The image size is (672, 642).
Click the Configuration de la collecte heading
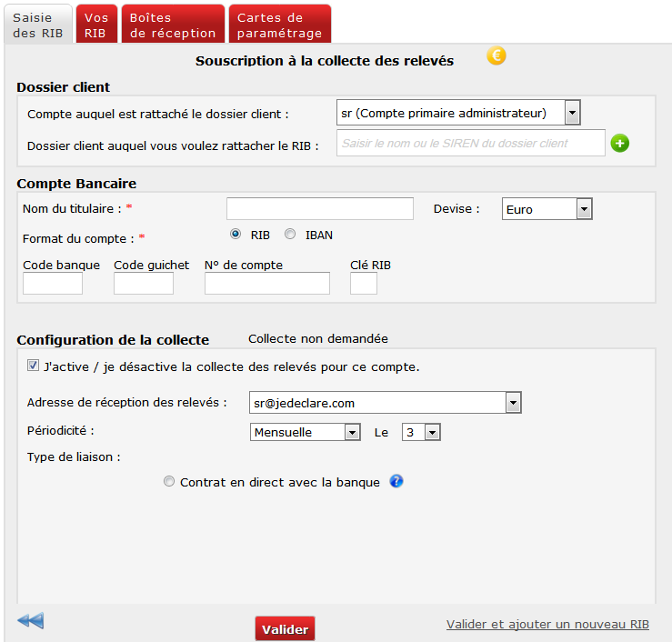tap(113, 340)
